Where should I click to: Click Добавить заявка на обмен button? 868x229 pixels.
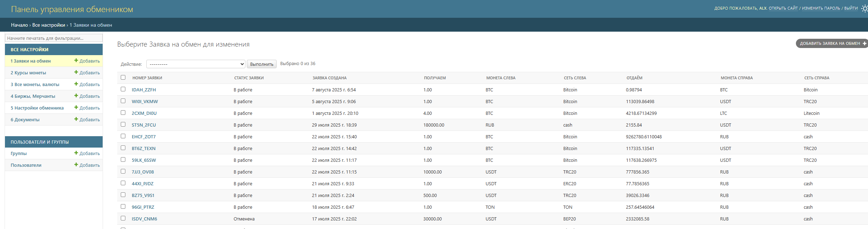(x=831, y=43)
